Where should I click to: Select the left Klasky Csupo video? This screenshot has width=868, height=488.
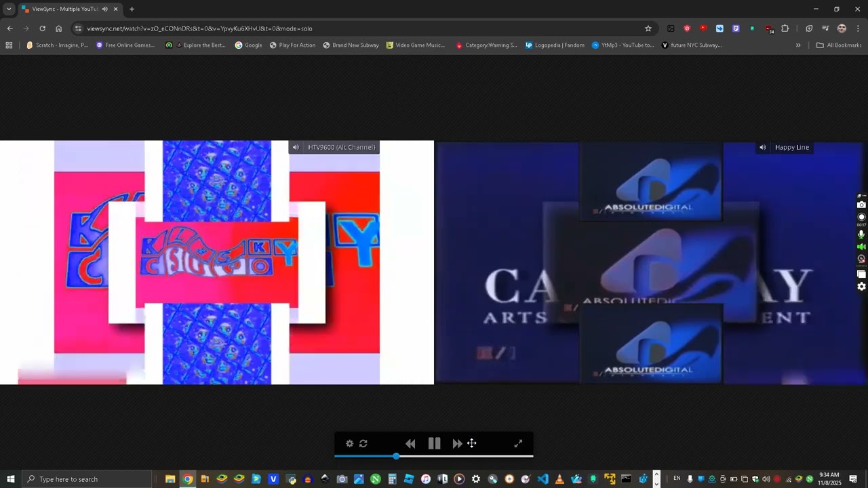click(217, 262)
